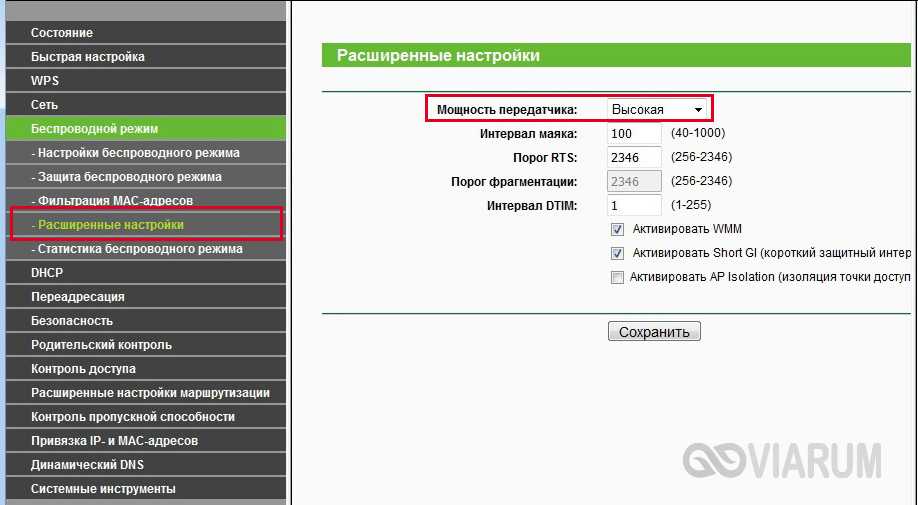Click the Интервал маяка input field

(x=634, y=133)
